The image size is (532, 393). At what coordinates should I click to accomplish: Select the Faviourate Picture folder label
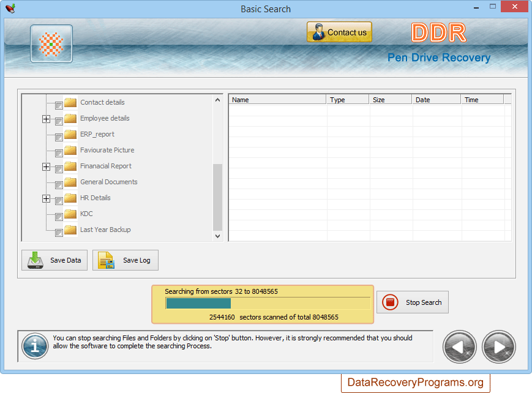[107, 150]
